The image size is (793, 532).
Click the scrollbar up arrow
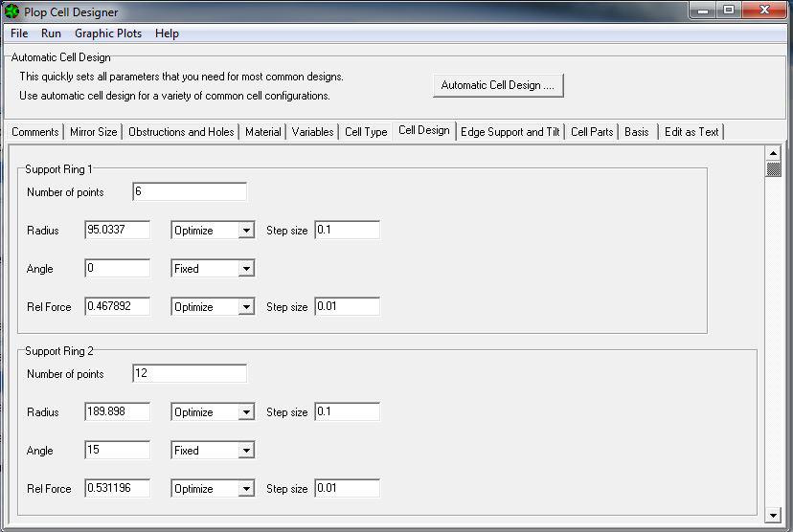[x=773, y=153]
